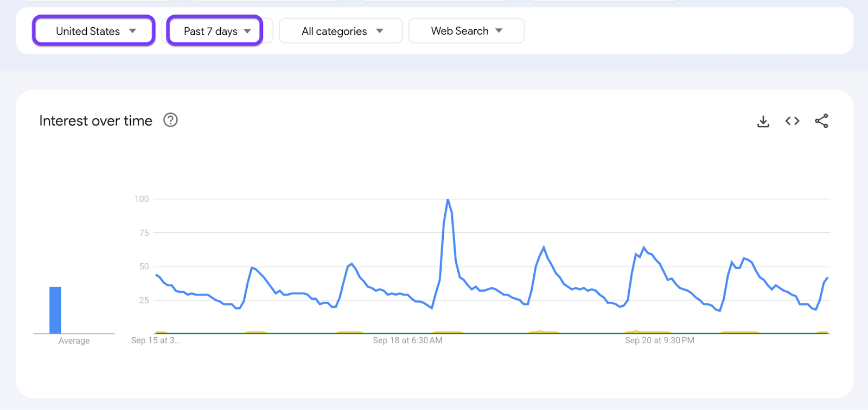Click the United States dropdown arrow
The height and width of the screenshot is (410, 868).
pos(132,31)
